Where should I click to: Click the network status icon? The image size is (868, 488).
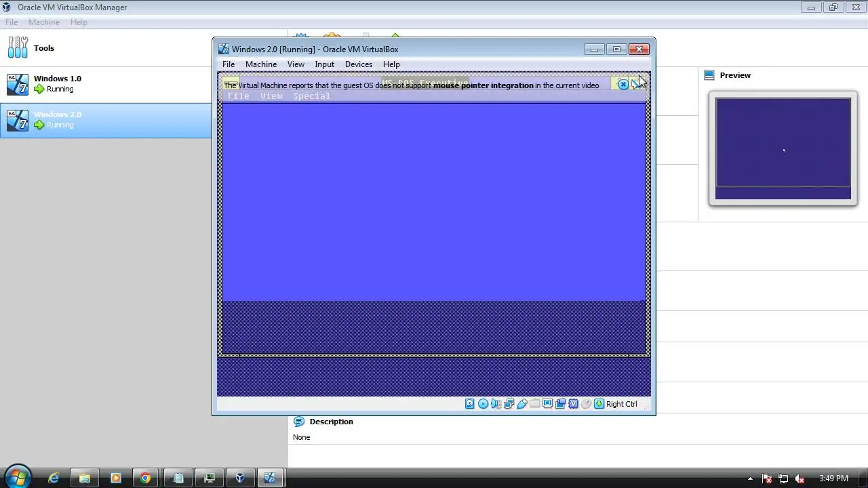tap(509, 404)
